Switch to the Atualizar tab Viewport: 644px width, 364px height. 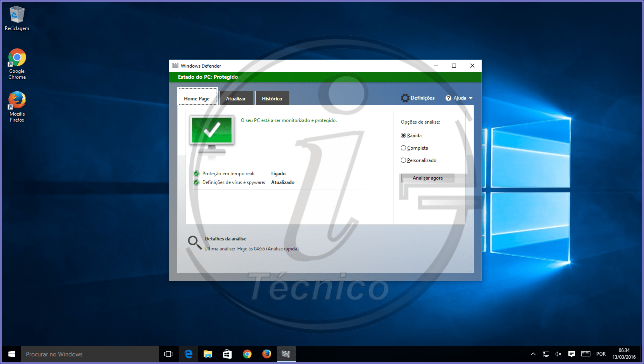pyautogui.click(x=236, y=98)
